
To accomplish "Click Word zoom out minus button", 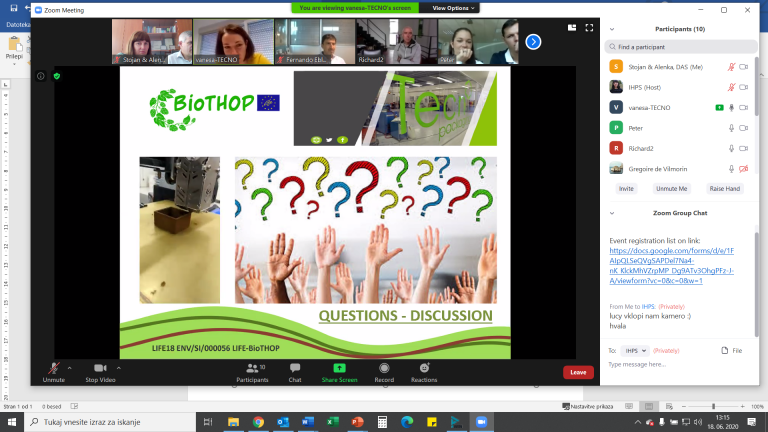I will pos(684,407).
